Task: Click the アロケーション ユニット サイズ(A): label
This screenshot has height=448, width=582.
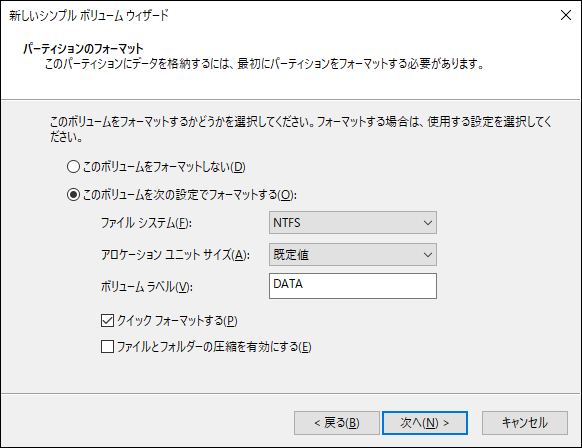Action: click(x=175, y=255)
